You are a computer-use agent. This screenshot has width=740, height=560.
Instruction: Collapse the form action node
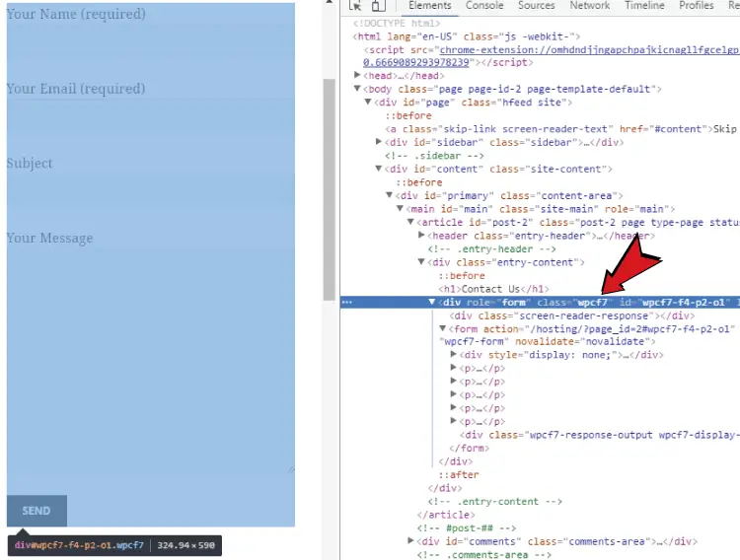[x=443, y=328]
